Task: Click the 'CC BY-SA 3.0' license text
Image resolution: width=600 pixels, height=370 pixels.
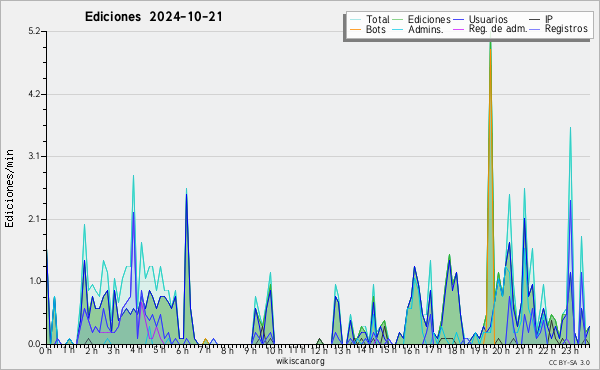Action: [569, 363]
